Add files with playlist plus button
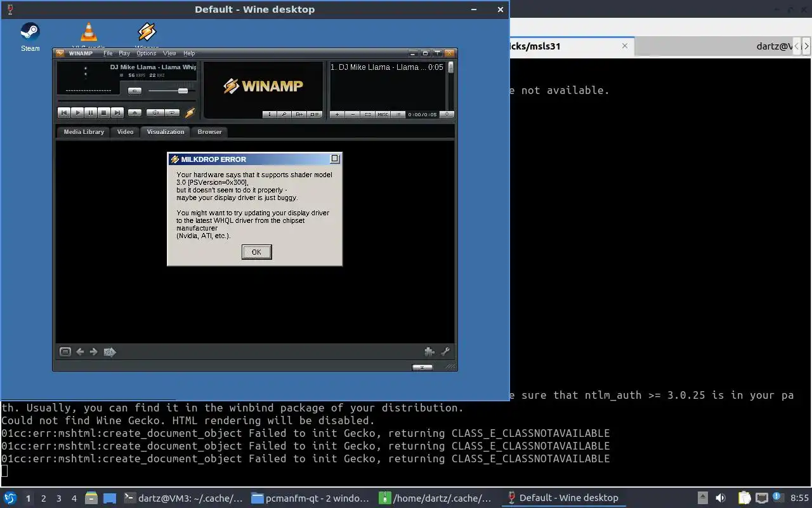Viewport: 812px width, 508px height. (337, 114)
